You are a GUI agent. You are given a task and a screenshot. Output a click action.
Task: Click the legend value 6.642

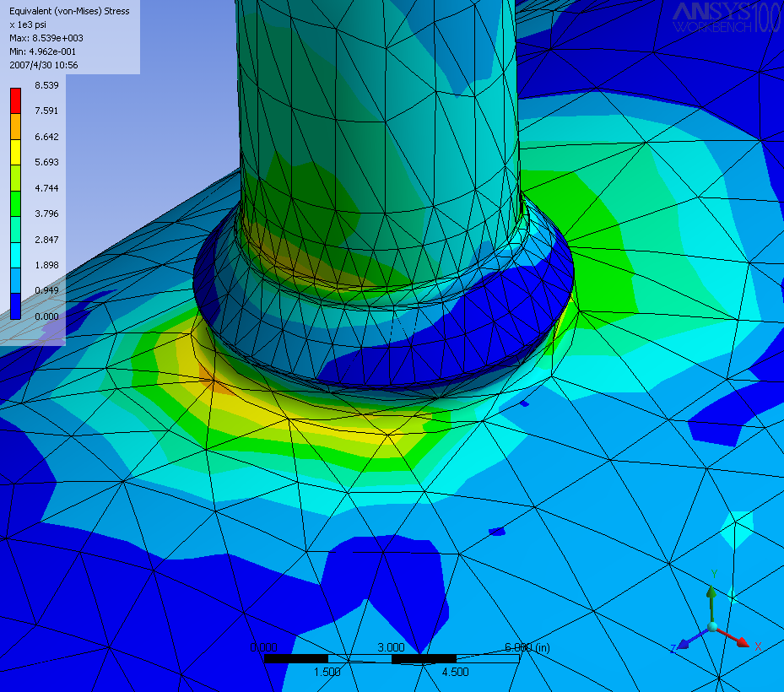click(46, 137)
